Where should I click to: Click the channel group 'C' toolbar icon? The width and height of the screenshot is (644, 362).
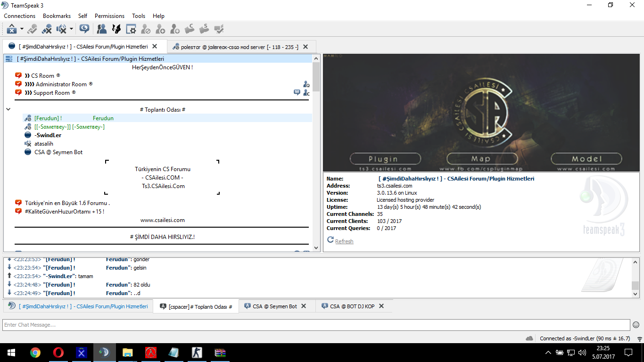pos(190,29)
